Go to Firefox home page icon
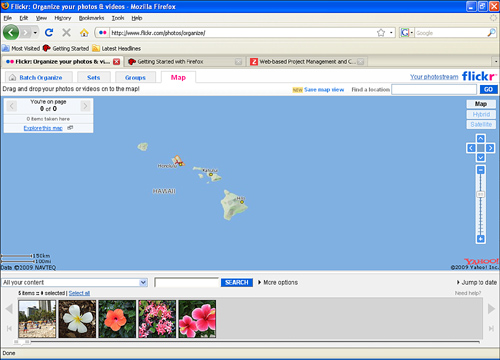Viewport: 500px width, 360px height. click(x=84, y=33)
